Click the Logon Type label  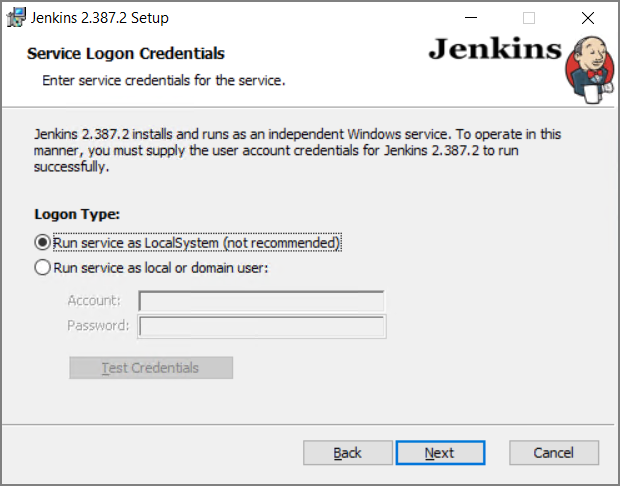click(x=77, y=214)
